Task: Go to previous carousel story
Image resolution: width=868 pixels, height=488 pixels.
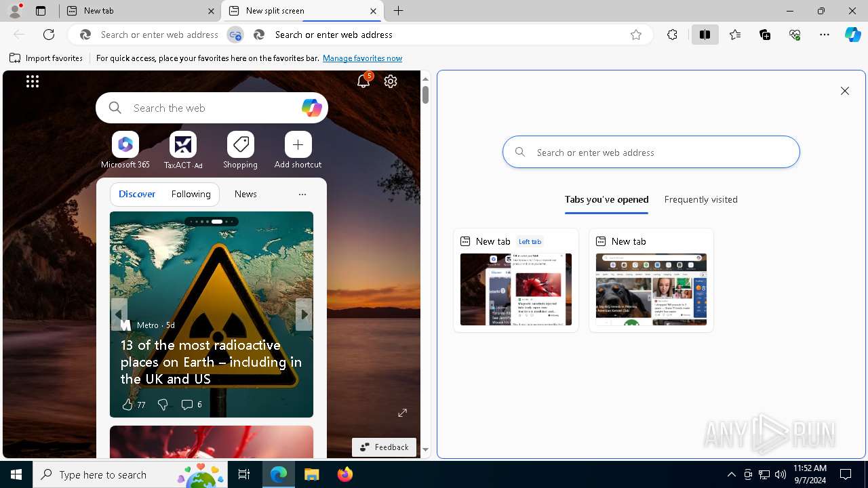Action: (119, 314)
